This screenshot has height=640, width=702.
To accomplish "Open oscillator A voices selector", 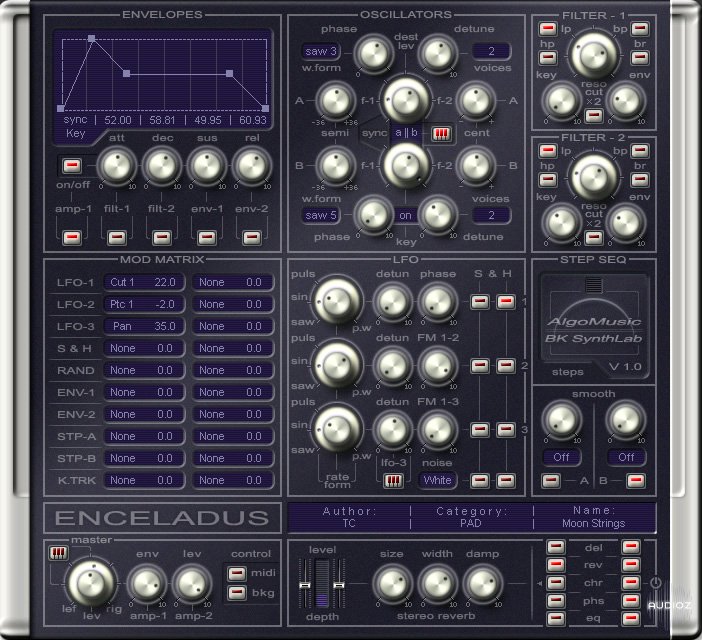I will coord(491,51).
